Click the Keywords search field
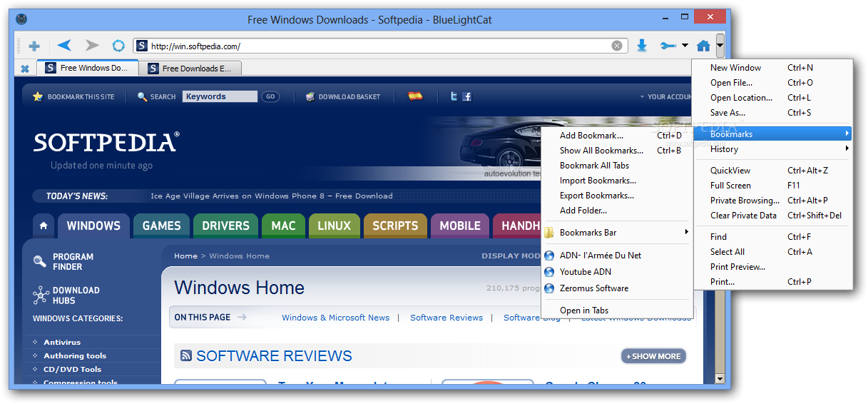 220,96
